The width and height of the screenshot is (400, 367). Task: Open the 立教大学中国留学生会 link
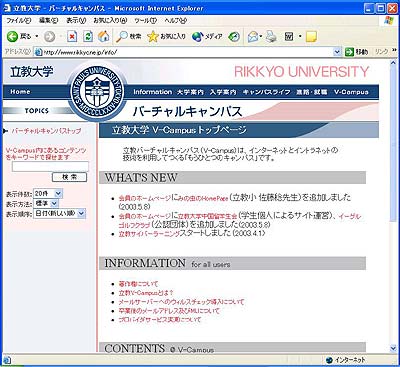tap(207, 216)
